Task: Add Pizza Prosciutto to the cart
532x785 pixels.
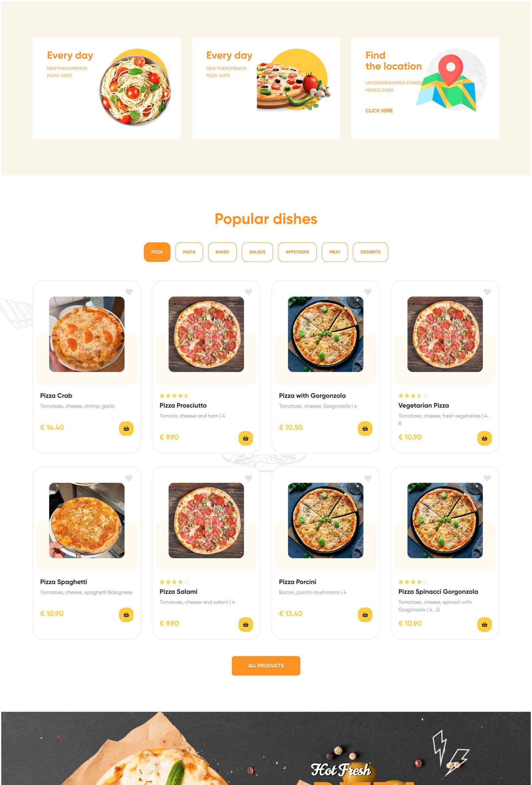Action: click(246, 438)
